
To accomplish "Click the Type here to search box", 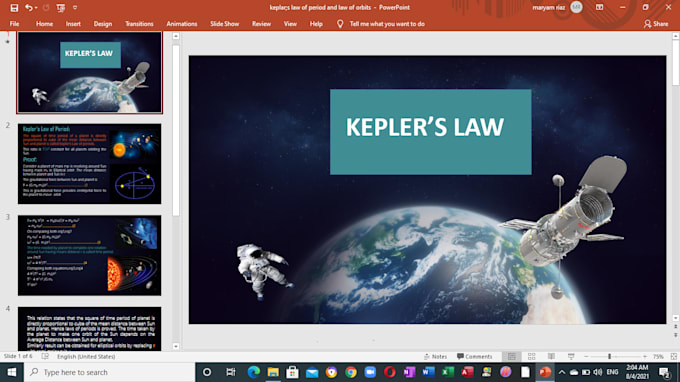I will pos(109,372).
